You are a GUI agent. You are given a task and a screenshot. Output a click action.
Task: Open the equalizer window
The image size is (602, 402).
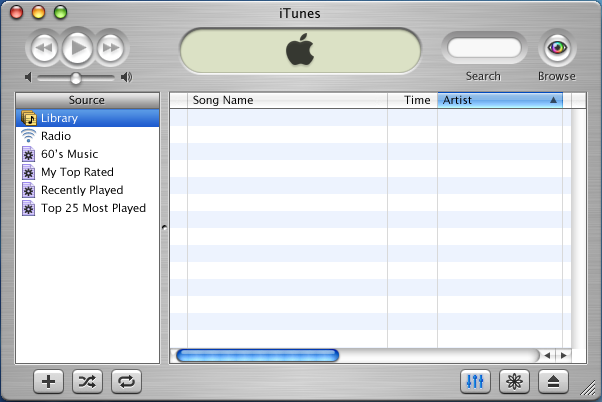click(x=476, y=381)
